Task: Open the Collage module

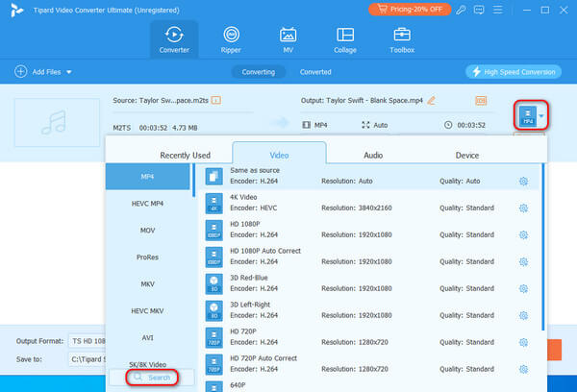Action: point(345,39)
